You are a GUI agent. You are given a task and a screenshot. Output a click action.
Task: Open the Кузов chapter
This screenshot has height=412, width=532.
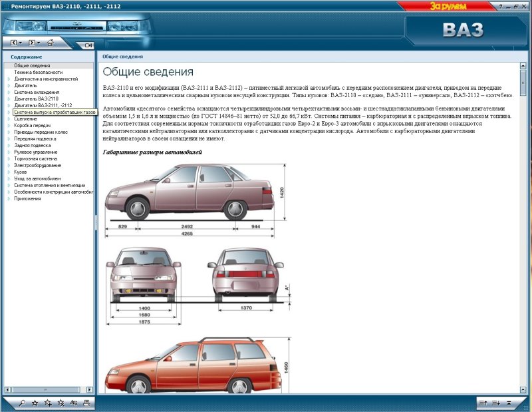pyautogui.click(x=20, y=172)
